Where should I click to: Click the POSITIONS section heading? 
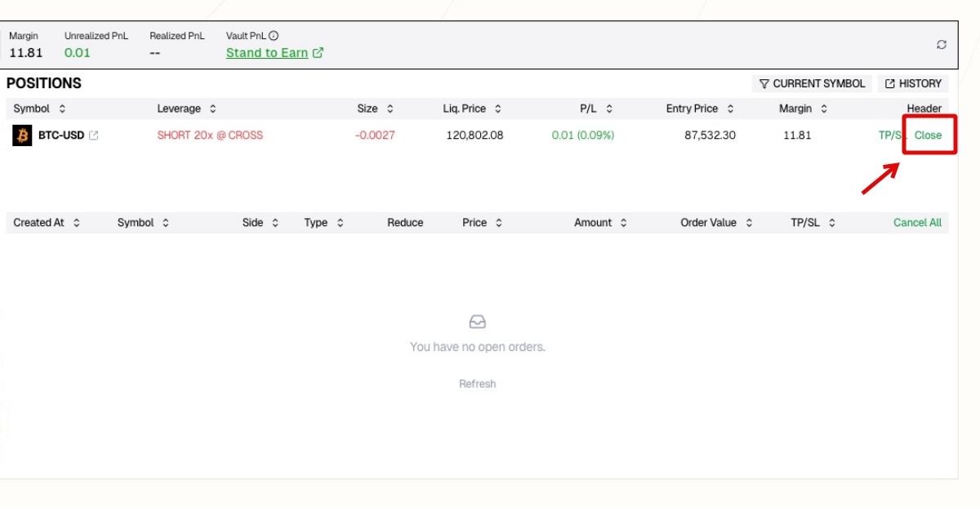tap(44, 83)
